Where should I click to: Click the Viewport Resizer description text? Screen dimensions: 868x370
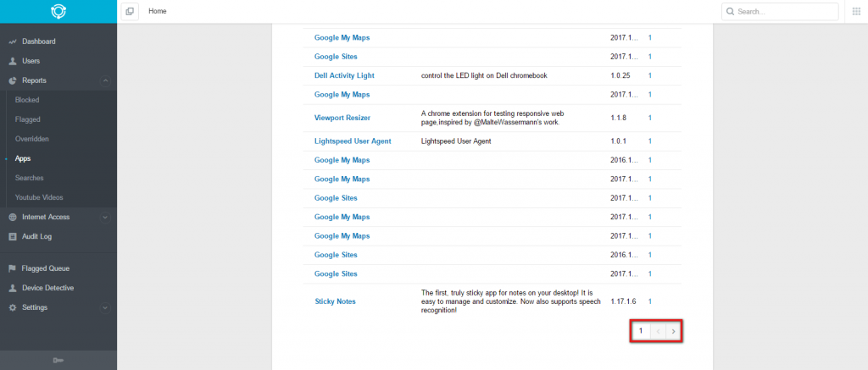492,118
